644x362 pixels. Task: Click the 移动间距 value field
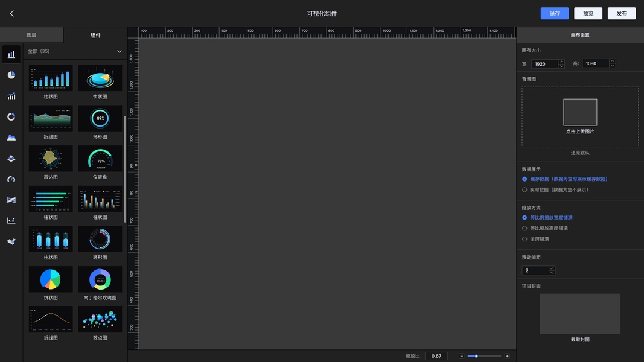pos(535,270)
